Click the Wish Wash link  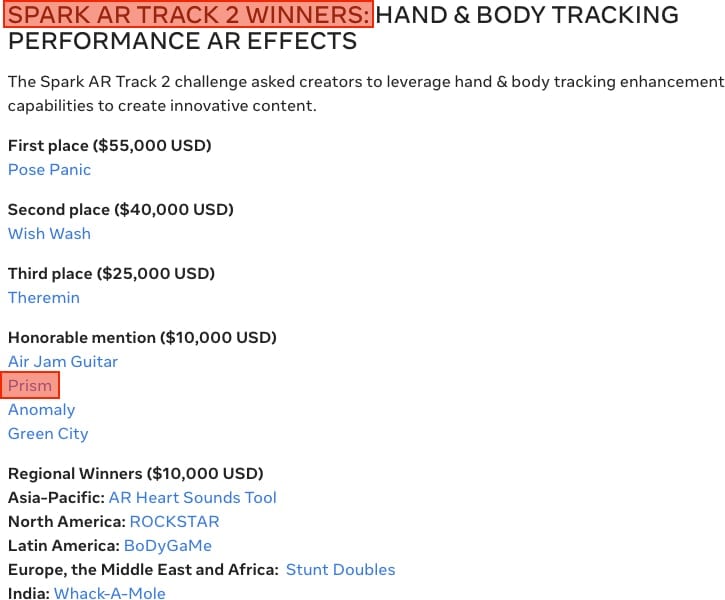click(49, 234)
